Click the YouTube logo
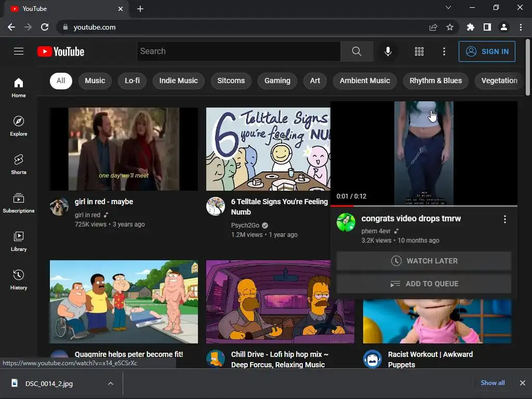Viewport: 532px width, 399px height. pos(61,51)
